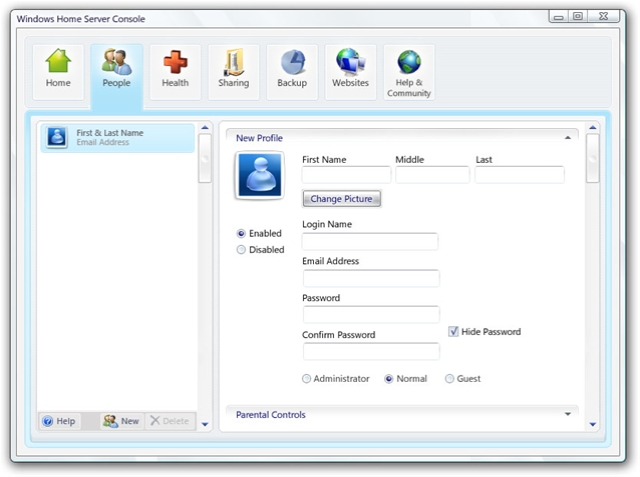Viewport: 640px width, 477px height.
Task: Toggle the Hide Password checkbox
Action: (453, 331)
